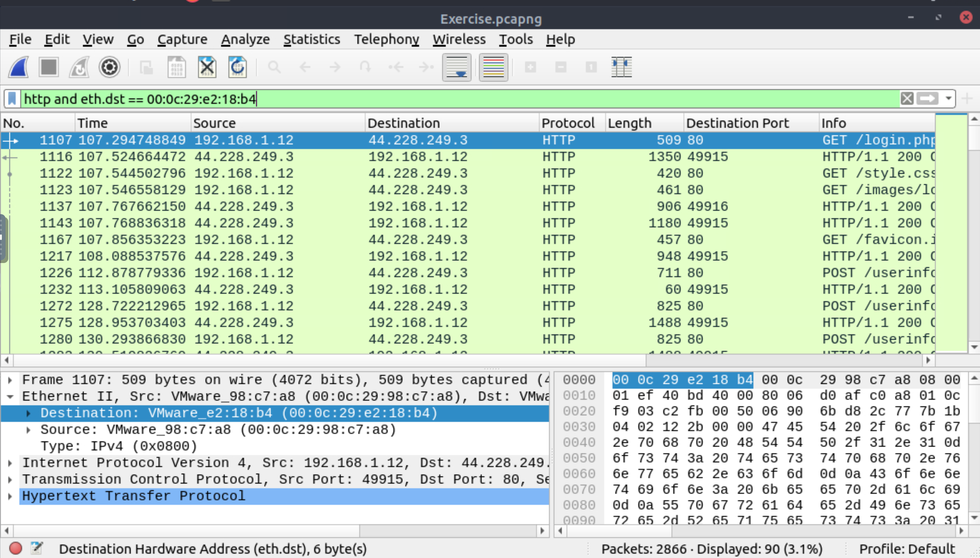Expand Hypertext Transfer Protocol node
This screenshot has height=558, width=980.
point(10,496)
